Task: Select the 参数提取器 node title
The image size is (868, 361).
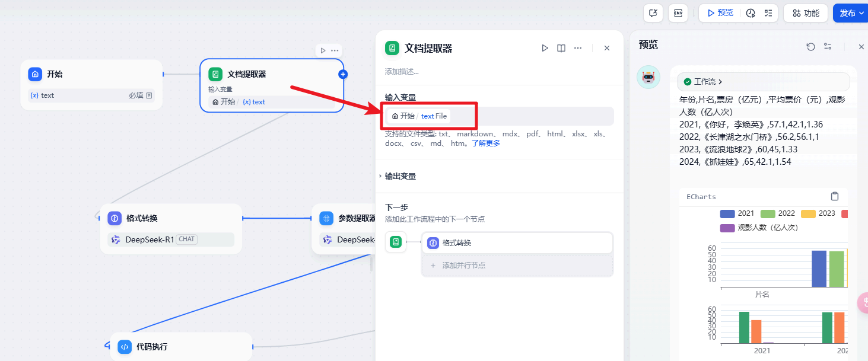Action: 357,218
